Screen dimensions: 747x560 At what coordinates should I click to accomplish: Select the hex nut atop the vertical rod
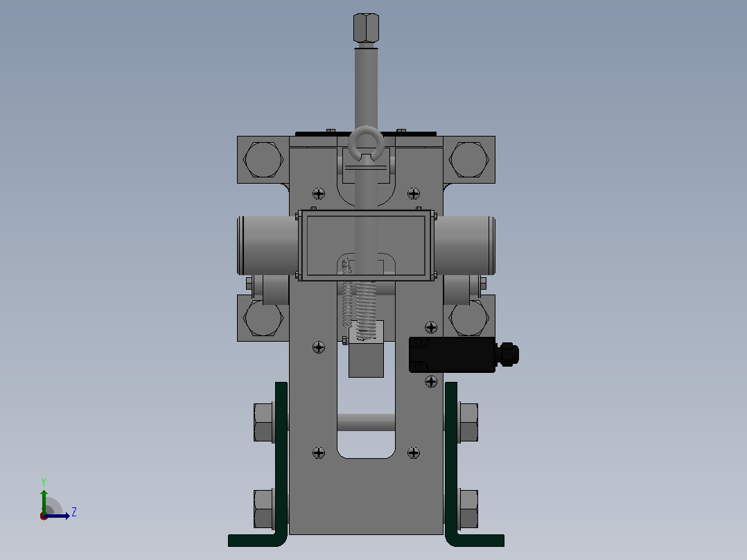[366, 28]
